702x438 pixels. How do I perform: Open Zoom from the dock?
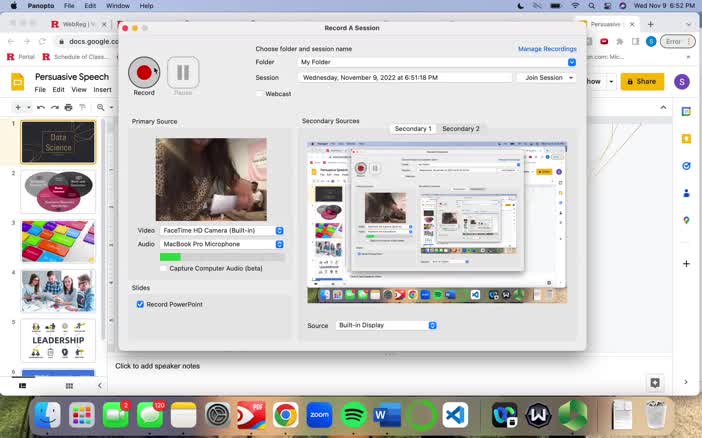coord(319,414)
